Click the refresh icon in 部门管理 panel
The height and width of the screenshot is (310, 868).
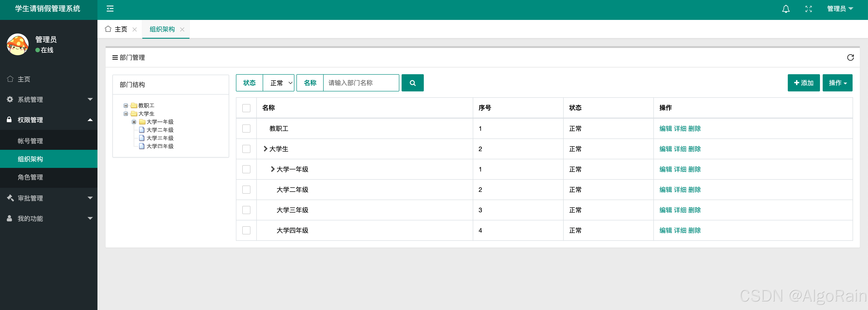click(x=850, y=57)
